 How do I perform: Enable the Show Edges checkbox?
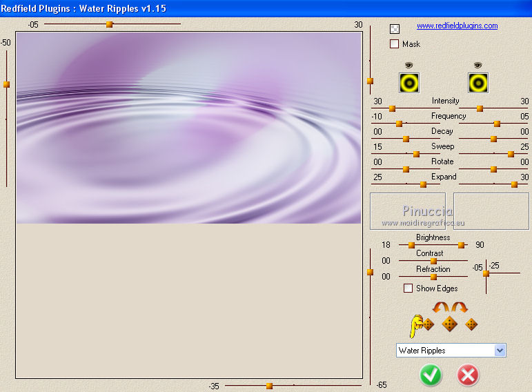tap(408, 288)
